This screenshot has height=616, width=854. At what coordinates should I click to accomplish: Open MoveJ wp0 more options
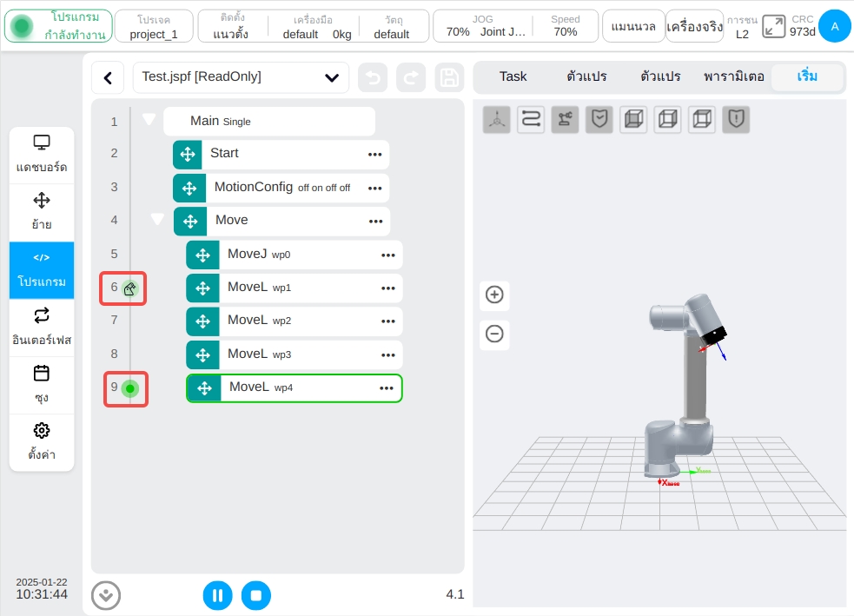tap(388, 255)
